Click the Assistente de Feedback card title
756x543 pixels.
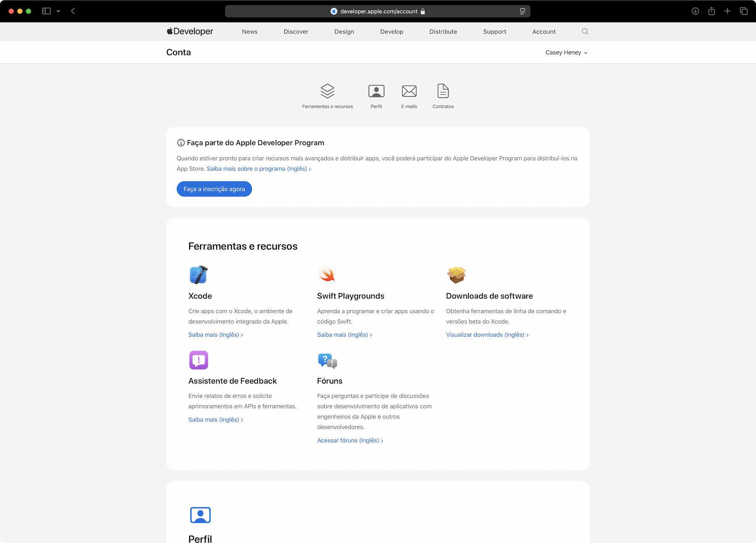point(233,381)
